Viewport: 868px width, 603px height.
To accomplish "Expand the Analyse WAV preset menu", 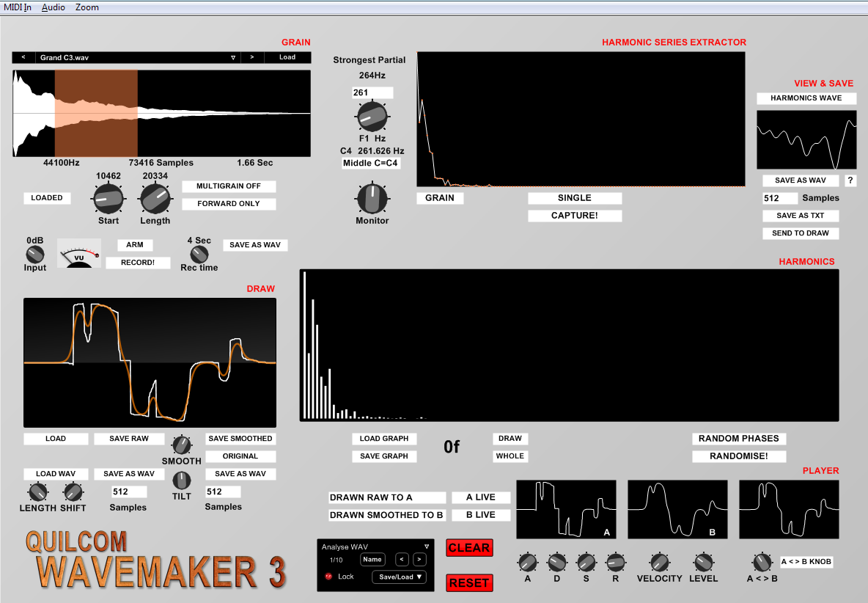I will coord(426,547).
